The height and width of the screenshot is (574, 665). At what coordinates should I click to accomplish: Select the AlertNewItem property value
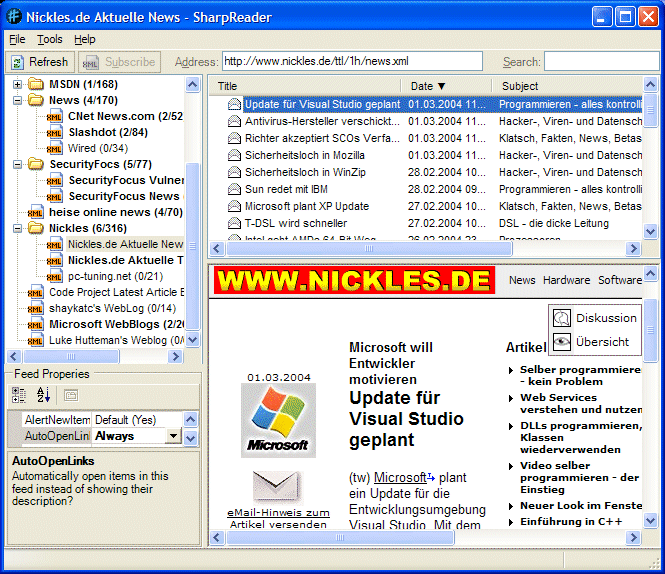(x=137, y=420)
